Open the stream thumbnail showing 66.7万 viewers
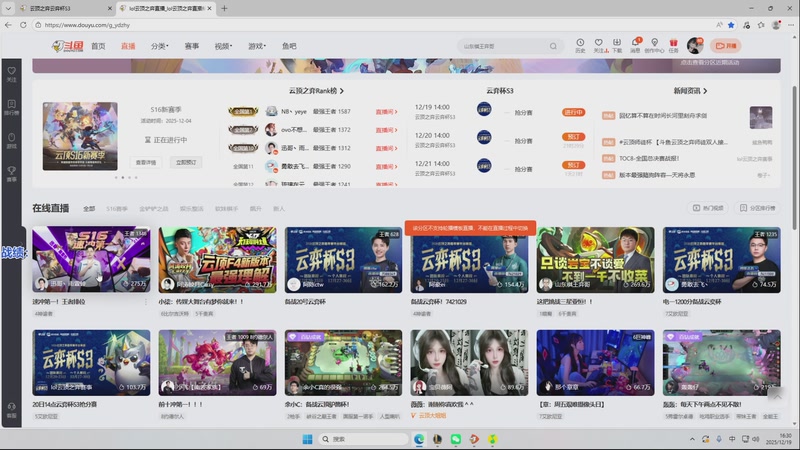The width and height of the screenshot is (800, 450). click(x=595, y=363)
